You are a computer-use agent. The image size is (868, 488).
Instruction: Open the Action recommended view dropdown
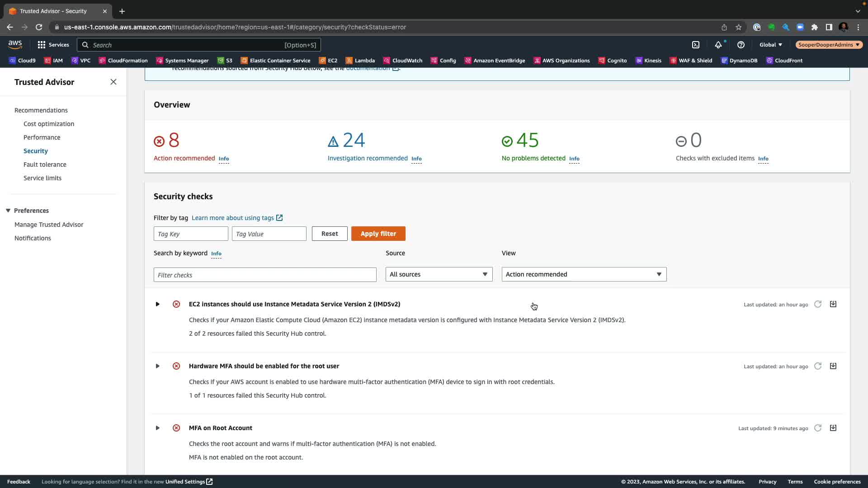[x=584, y=274]
